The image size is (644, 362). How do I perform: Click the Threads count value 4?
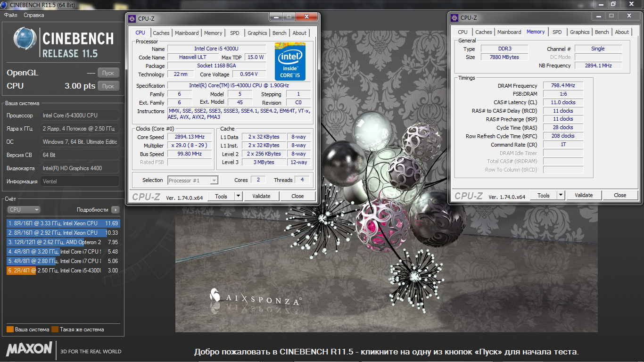point(302,180)
